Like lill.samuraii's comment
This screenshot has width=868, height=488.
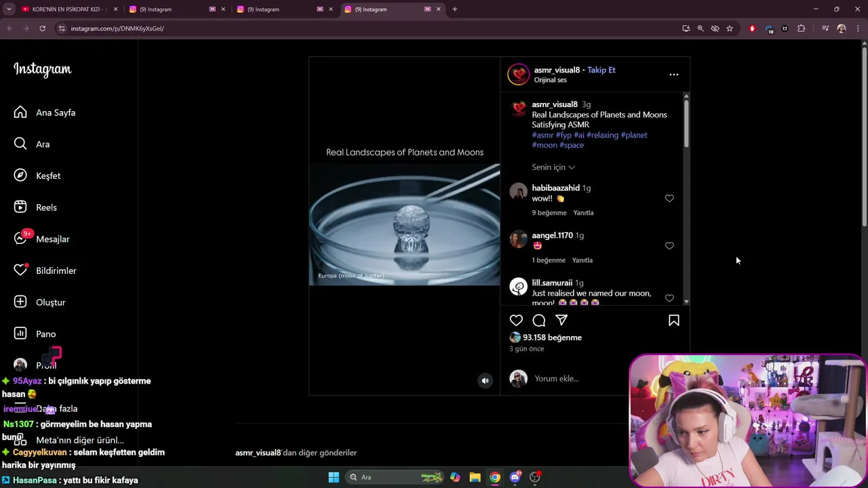tap(669, 298)
